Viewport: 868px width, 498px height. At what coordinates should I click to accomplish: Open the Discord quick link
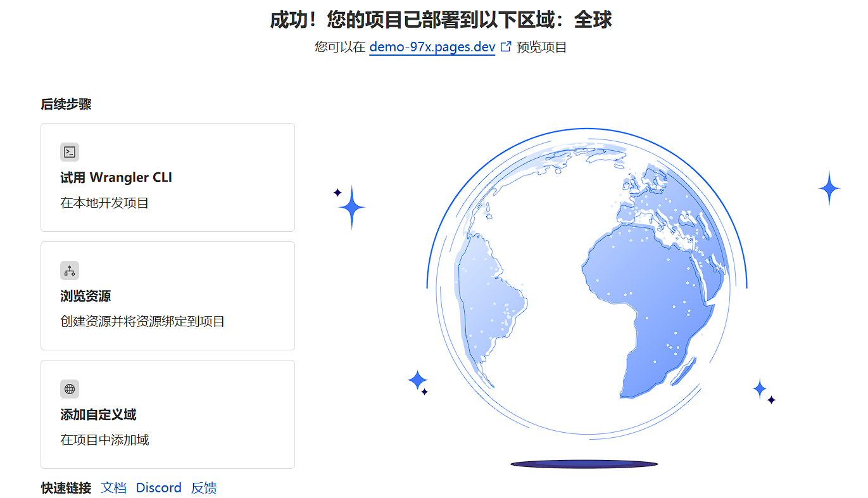coord(159,488)
